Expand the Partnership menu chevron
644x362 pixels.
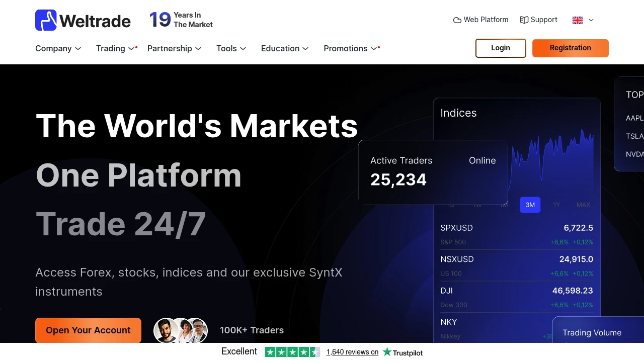click(198, 49)
